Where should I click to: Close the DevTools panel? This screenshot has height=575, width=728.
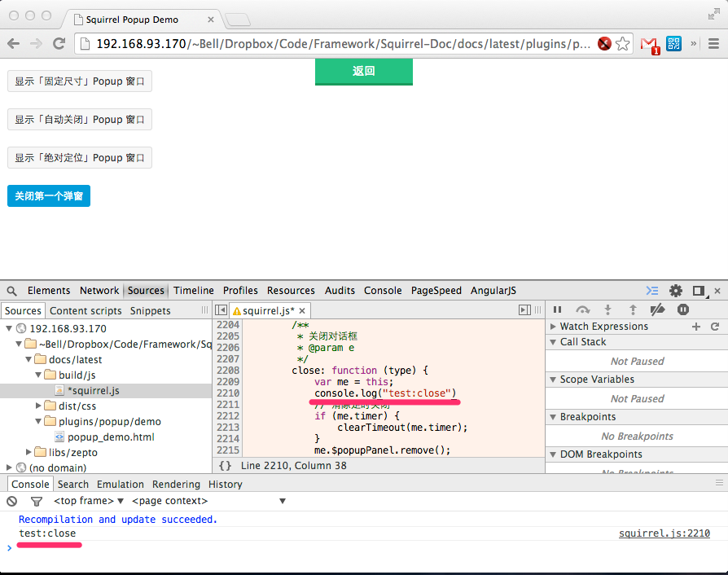717,291
